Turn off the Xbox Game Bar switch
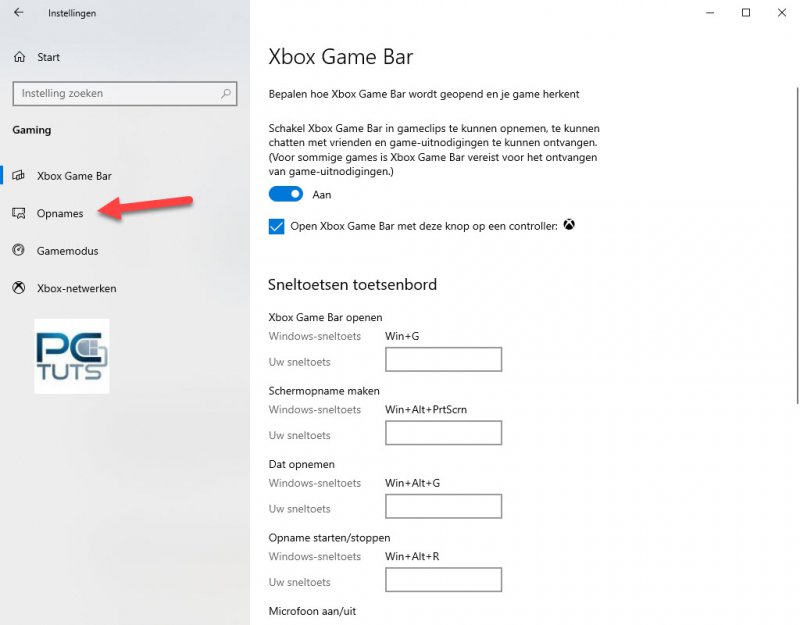 coord(286,194)
